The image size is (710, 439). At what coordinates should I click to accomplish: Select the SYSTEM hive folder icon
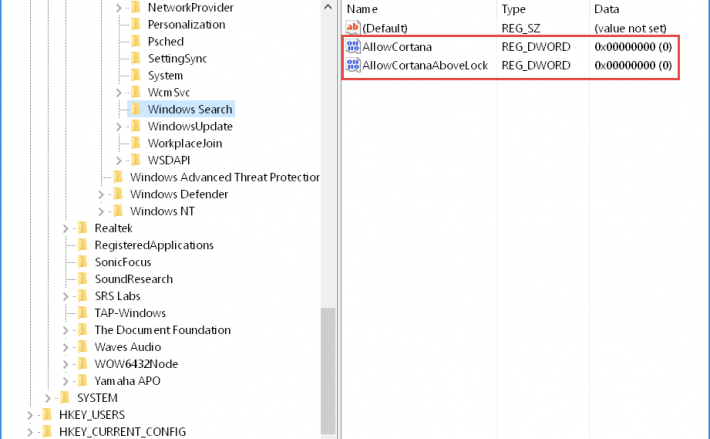65,398
